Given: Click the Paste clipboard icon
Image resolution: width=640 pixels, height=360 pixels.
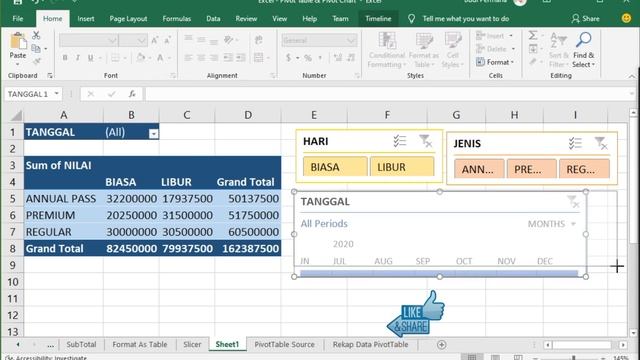Looking at the screenshot, I should (x=18, y=42).
